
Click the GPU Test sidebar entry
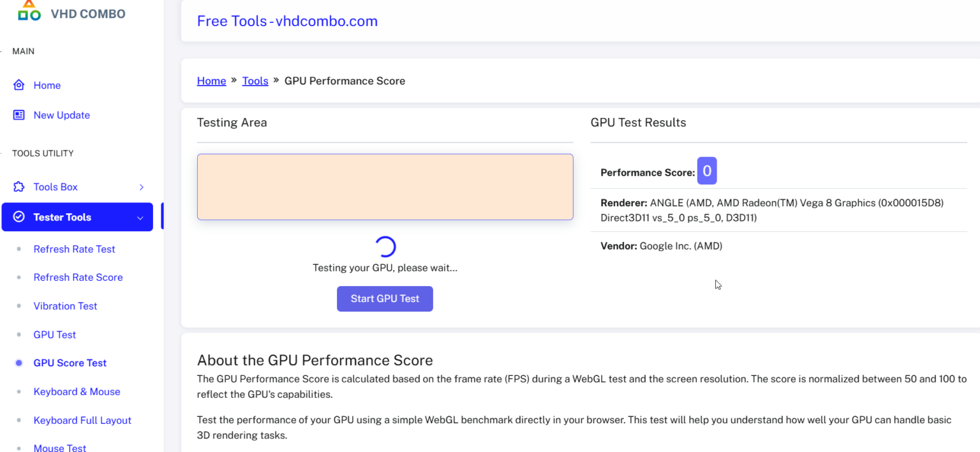54,334
